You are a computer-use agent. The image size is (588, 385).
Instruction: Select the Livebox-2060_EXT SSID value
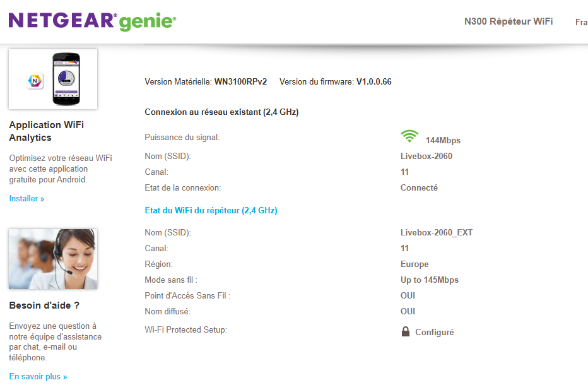pos(437,233)
